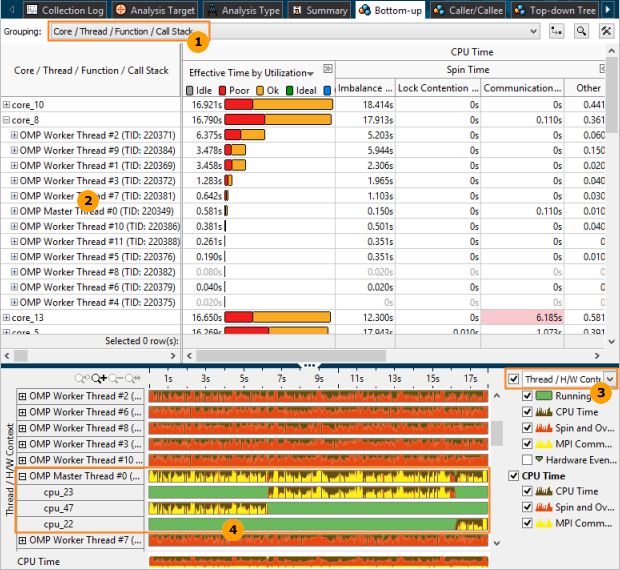Open the viewpoint settings wrench icon

point(605,31)
